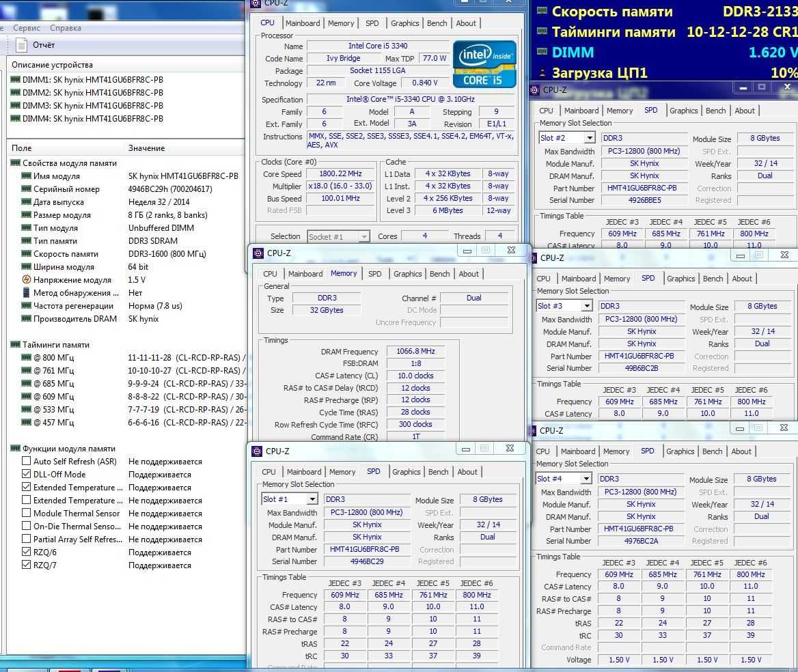Select the Скорость памяти DDR3-1600 row
Screen dimensions: 798x672
coord(126,254)
